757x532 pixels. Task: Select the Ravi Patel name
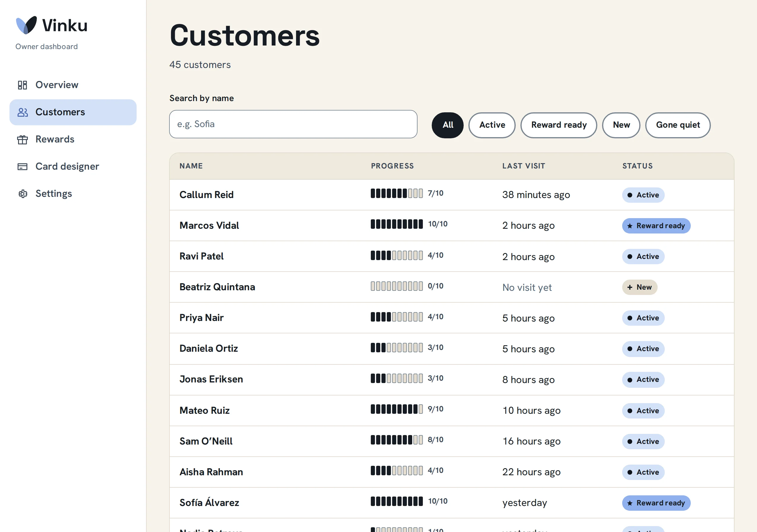tap(201, 257)
